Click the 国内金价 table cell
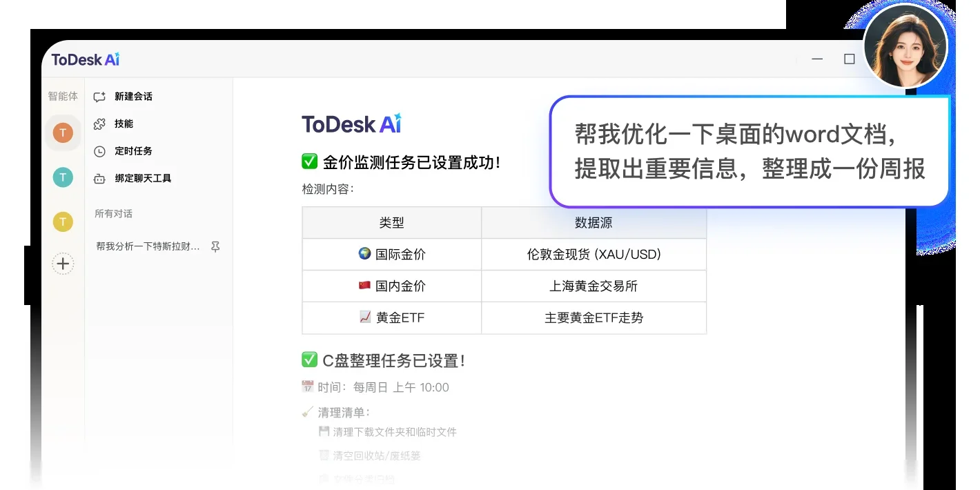980x490 pixels. click(392, 286)
